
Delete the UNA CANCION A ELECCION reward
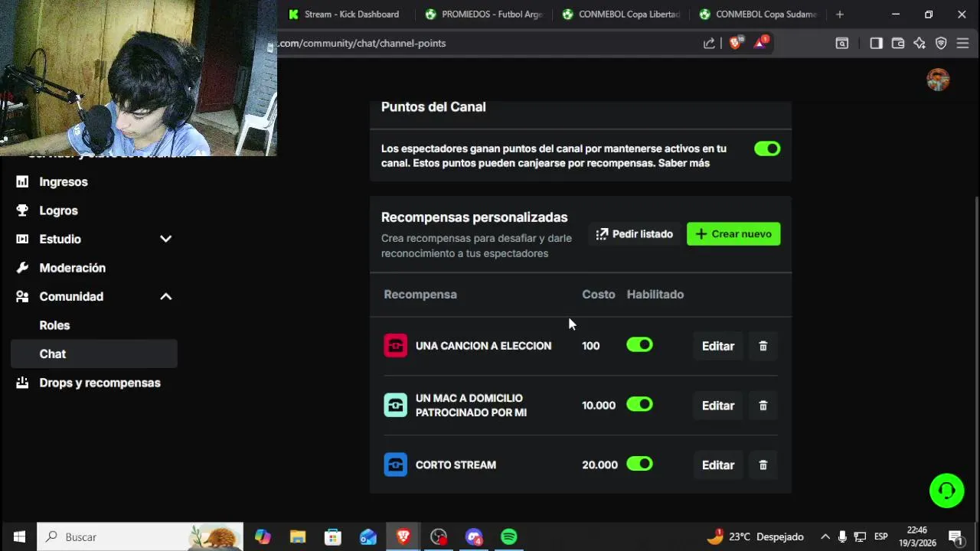coord(763,346)
